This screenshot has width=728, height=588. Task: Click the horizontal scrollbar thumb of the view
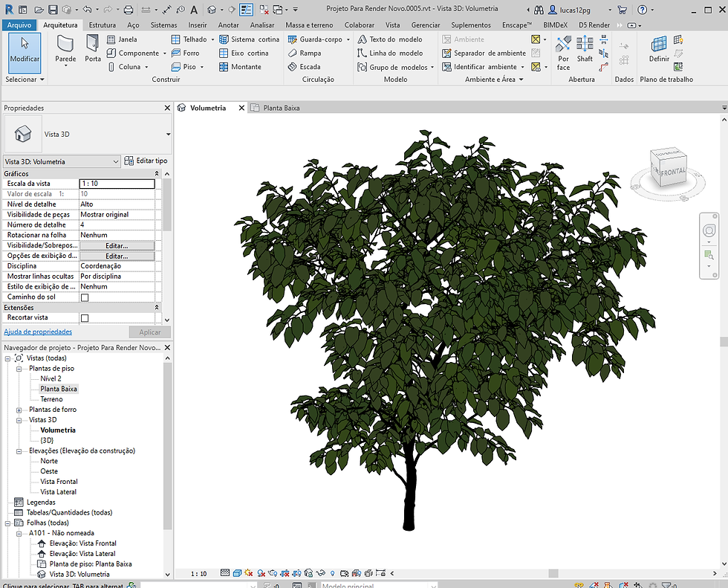point(553,573)
